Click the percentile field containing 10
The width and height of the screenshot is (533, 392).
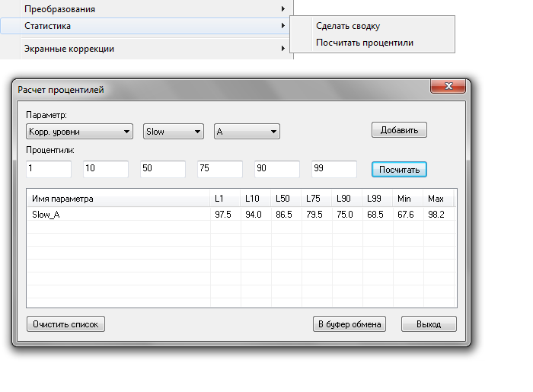tap(106, 168)
